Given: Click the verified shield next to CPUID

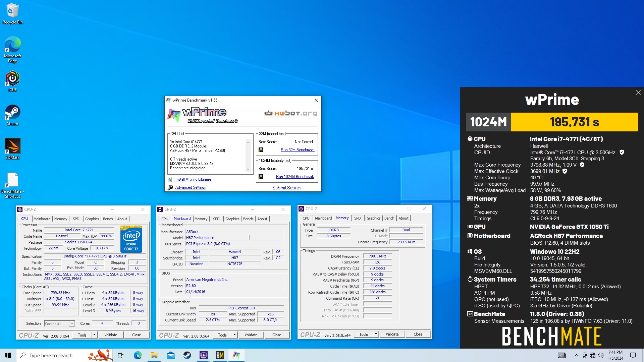Looking at the screenshot, I should click(x=622, y=152).
